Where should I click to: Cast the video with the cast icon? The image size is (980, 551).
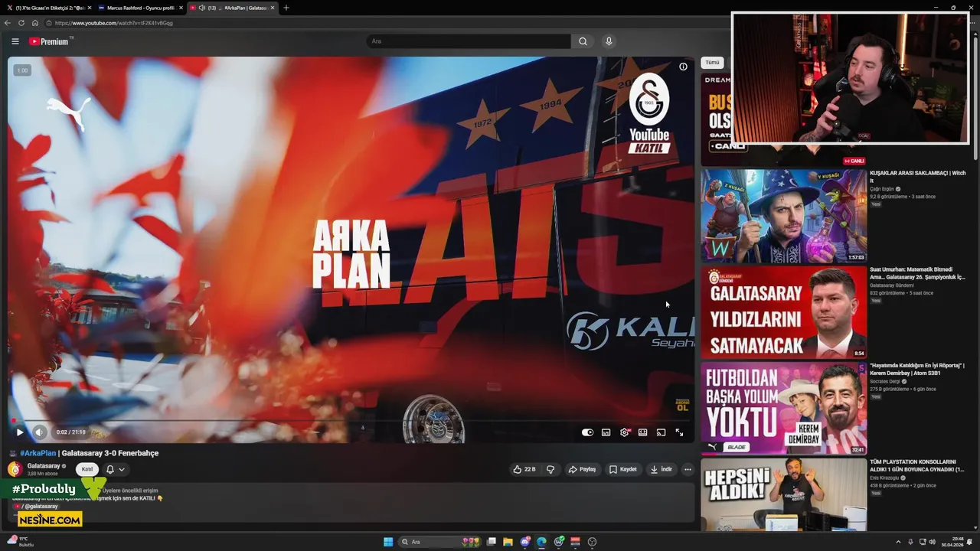pyautogui.click(x=661, y=432)
